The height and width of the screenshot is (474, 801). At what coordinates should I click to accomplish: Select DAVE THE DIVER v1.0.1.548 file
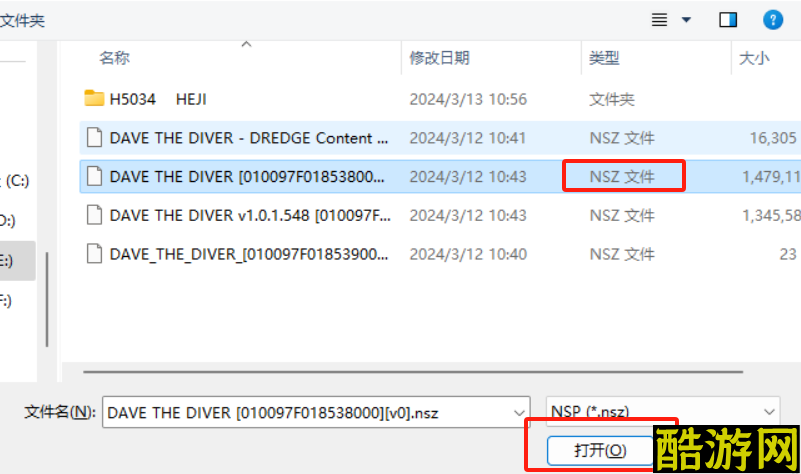[x=250, y=216]
